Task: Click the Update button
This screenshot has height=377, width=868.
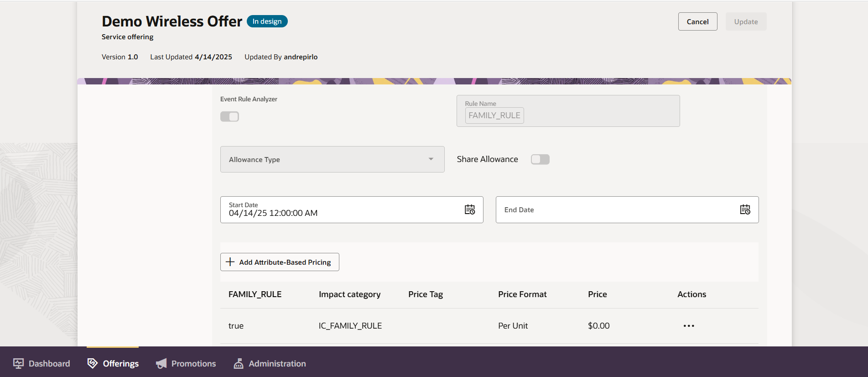Action: pyautogui.click(x=746, y=21)
